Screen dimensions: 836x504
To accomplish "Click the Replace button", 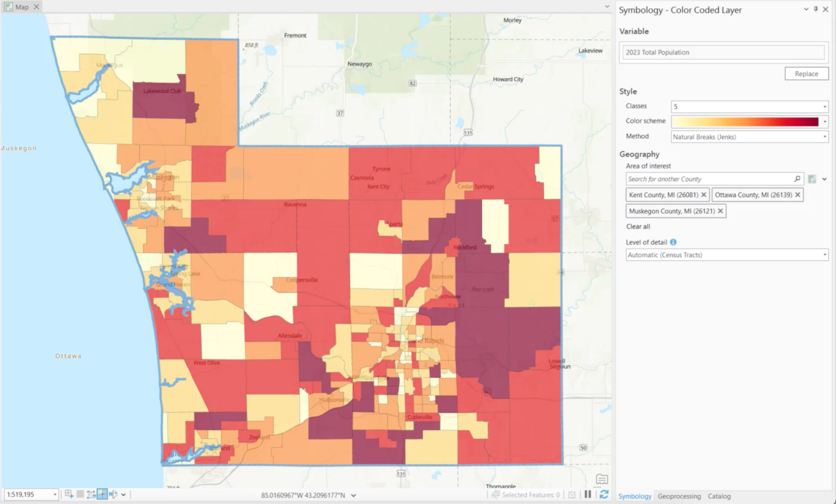I will pos(806,73).
